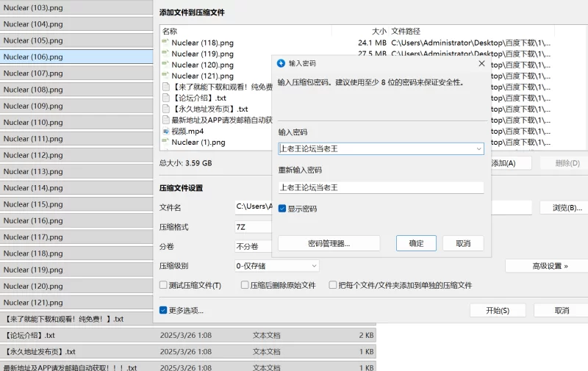The height and width of the screenshot is (371, 588).
Task: Click 确定 to confirm password
Action: [416, 243]
